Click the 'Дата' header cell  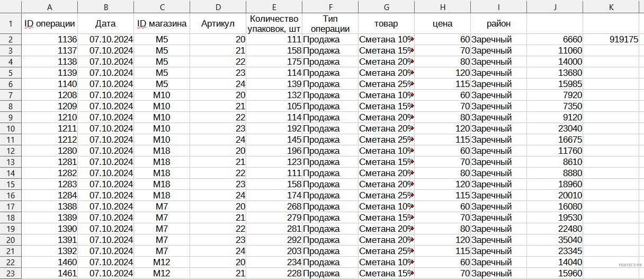105,24
